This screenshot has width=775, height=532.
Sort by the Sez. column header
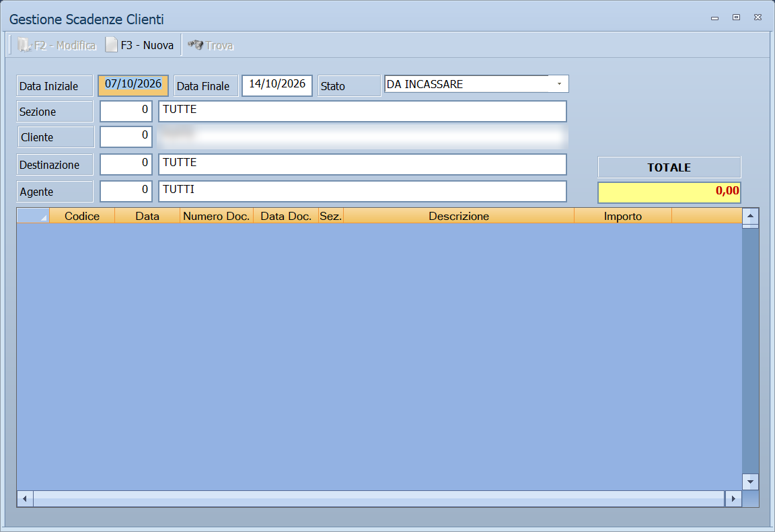point(331,216)
